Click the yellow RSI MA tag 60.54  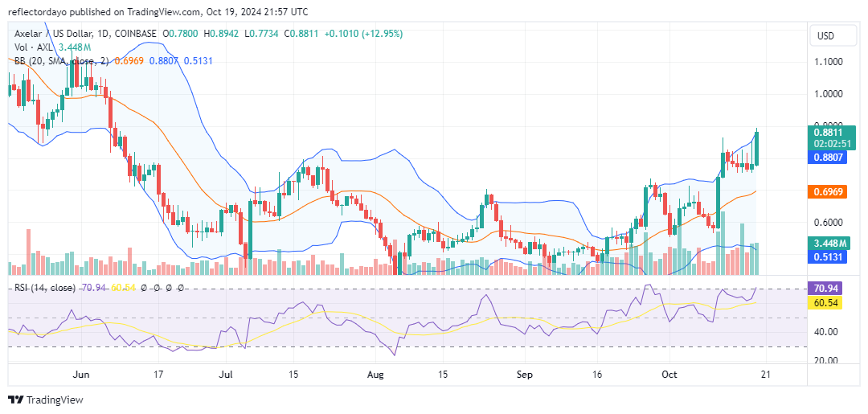tap(825, 303)
